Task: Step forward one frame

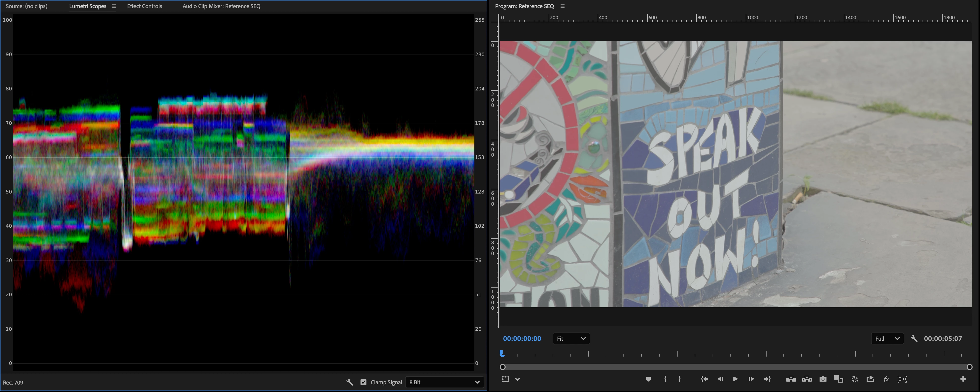Action: coord(751,379)
